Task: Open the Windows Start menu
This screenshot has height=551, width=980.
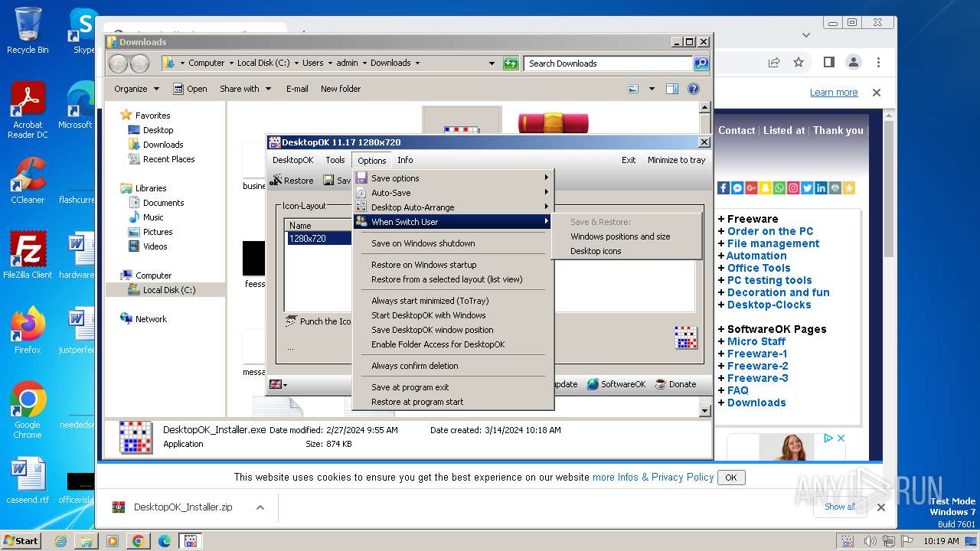Action: 21,541
